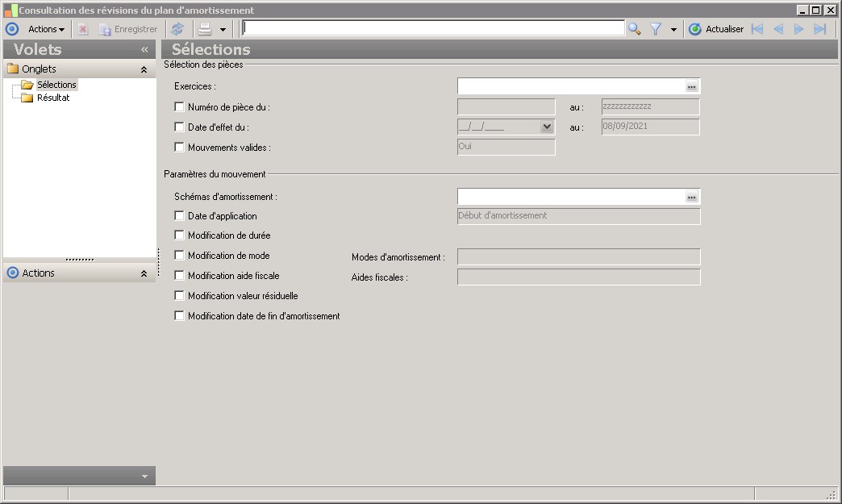Enable Modification date de fin d'amortissement checkbox
This screenshot has width=842, height=504.
[179, 316]
